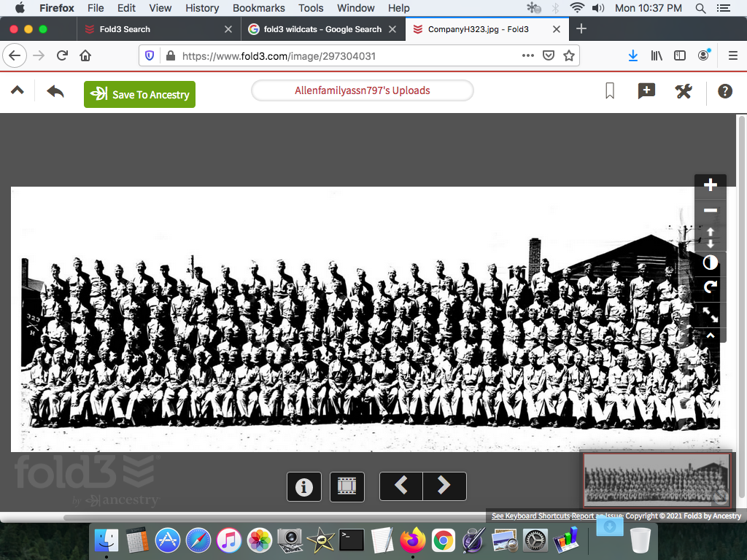Open the tools wrench menu

tap(684, 91)
